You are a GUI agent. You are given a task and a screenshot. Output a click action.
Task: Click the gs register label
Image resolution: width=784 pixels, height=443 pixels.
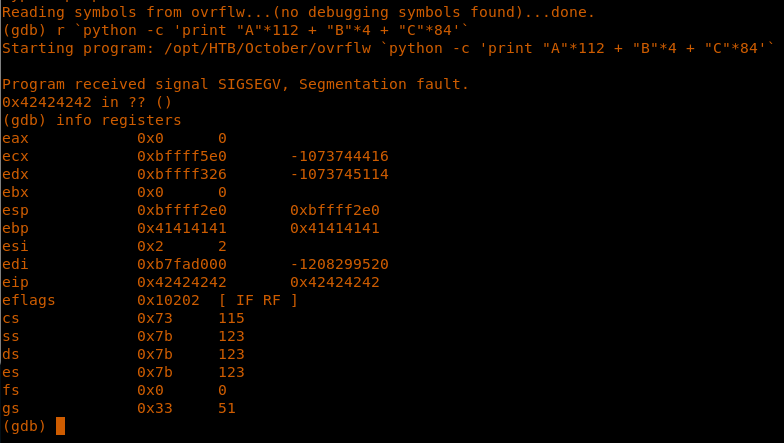click(11, 408)
